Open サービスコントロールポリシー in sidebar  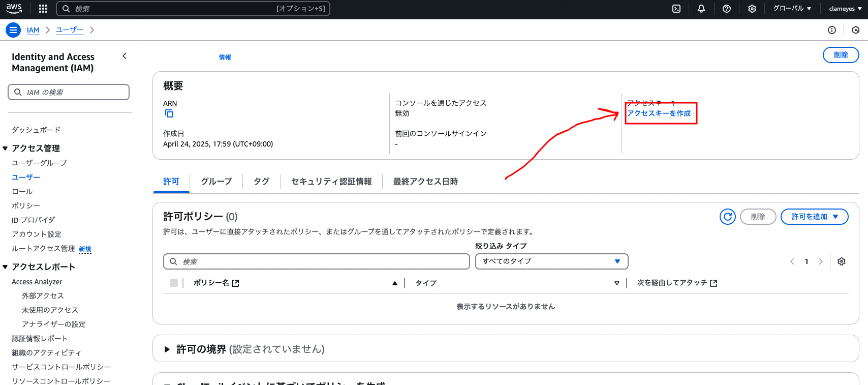tap(61, 367)
